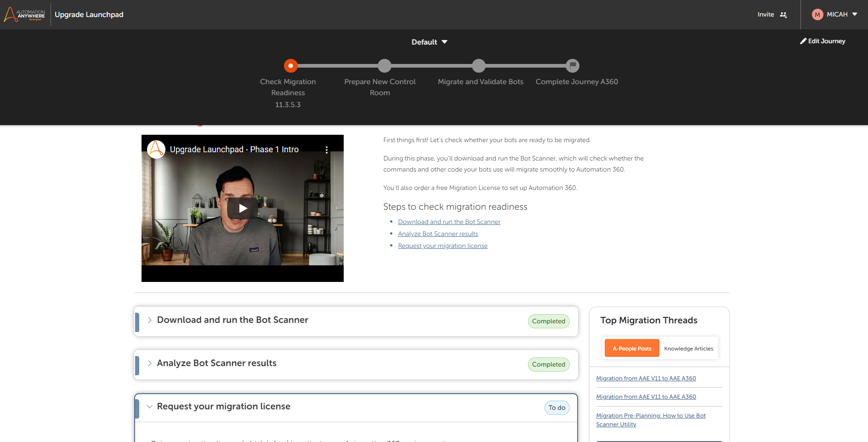Screen dimensions: 868x442
Task: Open the Request your migration license link
Action: click(x=443, y=246)
